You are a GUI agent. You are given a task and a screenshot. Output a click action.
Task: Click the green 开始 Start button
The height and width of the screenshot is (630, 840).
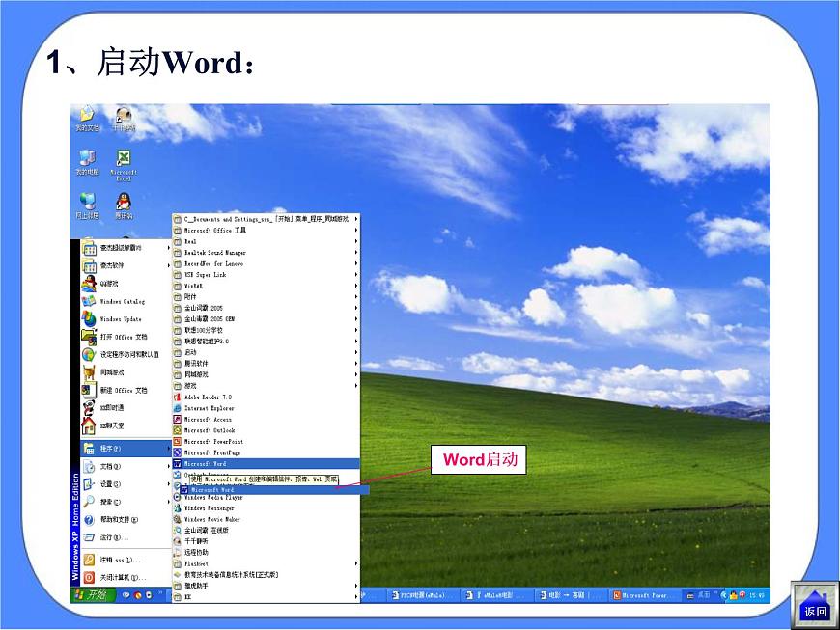click(92, 594)
